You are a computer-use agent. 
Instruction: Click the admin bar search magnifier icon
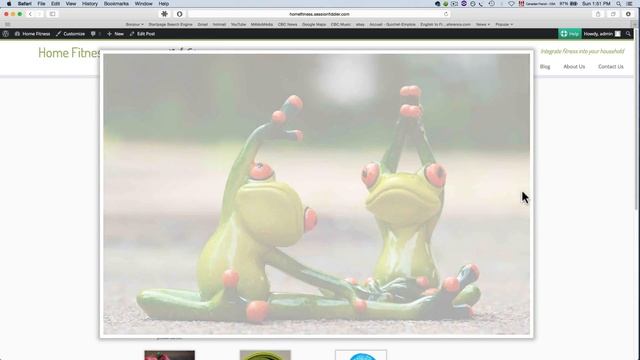pyautogui.click(x=628, y=34)
